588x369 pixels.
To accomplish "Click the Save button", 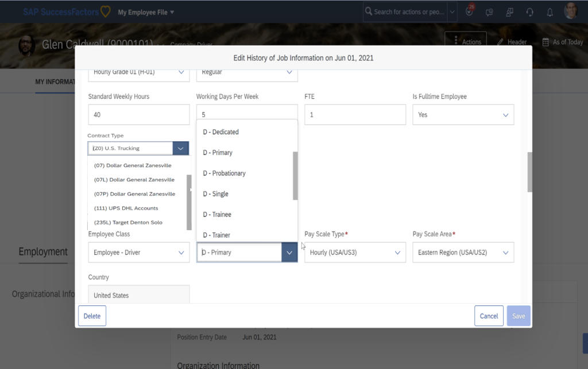I will click(x=519, y=316).
